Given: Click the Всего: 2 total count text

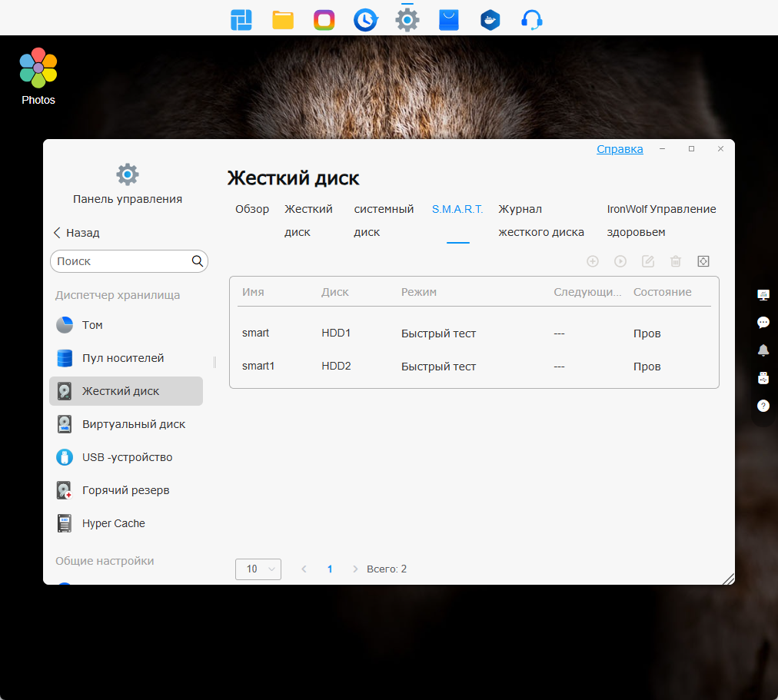Looking at the screenshot, I should [x=387, y=569].
